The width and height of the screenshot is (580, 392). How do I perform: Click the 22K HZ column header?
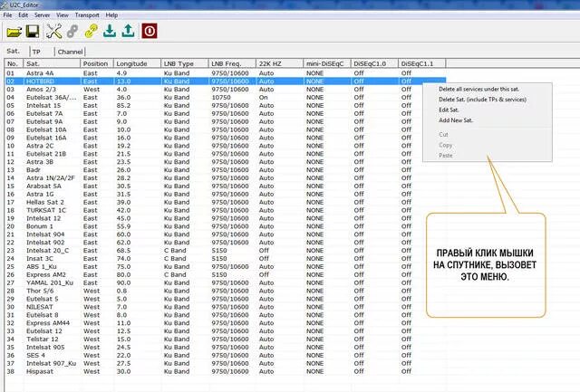point(279,63)
